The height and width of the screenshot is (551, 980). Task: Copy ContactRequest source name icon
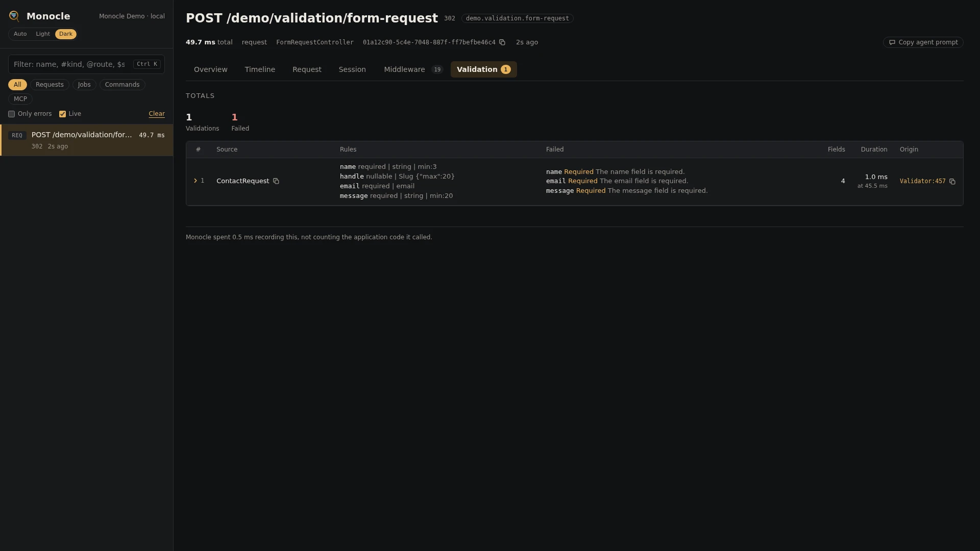point(276,181)
